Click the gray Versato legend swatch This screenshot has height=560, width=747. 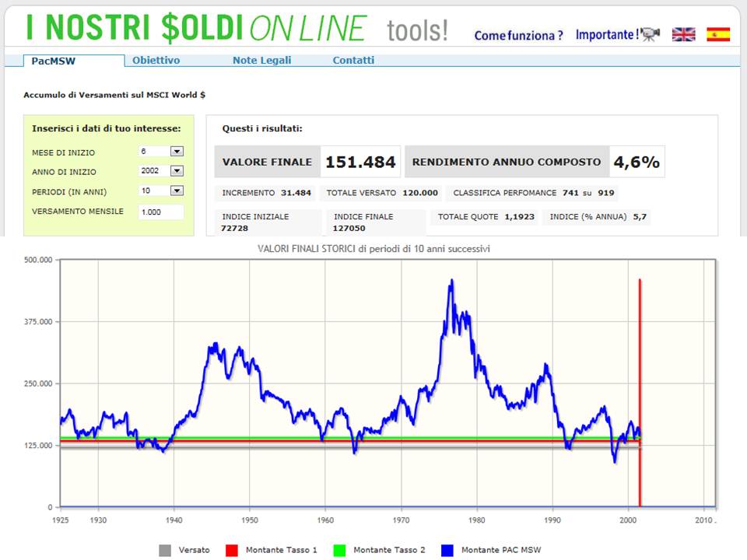(x=165, y=550)
